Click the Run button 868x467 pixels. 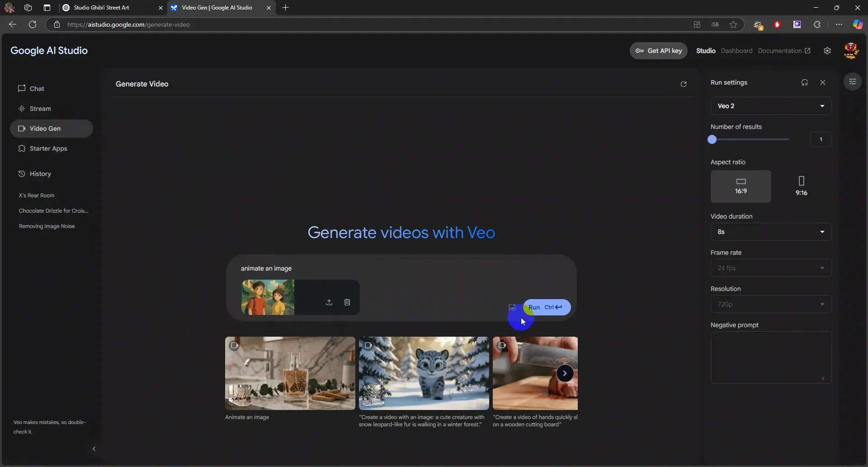coord(547,307)
